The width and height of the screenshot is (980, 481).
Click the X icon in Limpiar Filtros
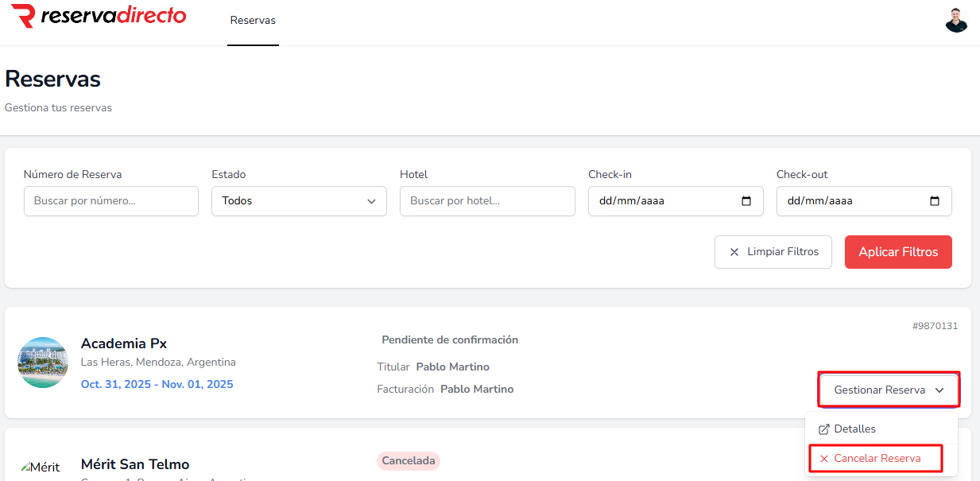[x=734, y=252]
